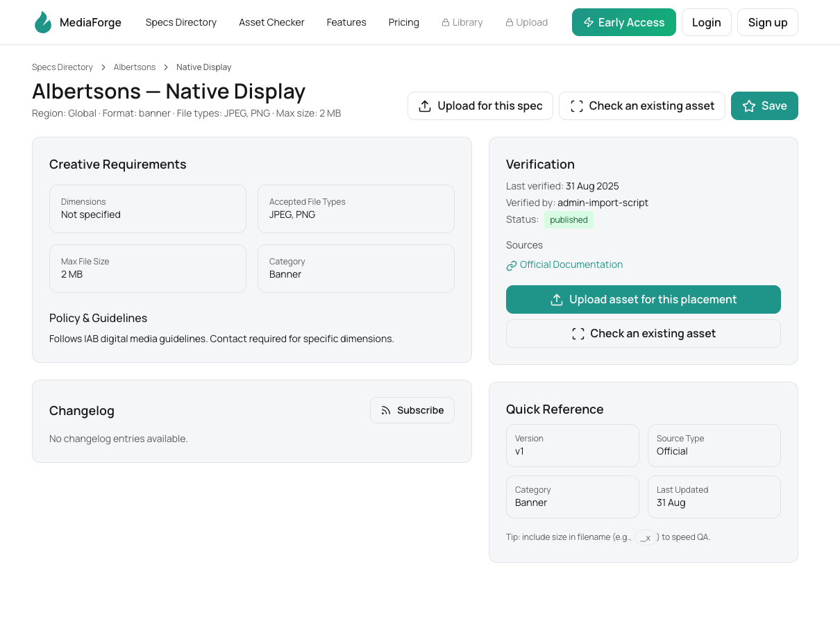840x617 pixels.
Task: Click the star icon on Save button
Action: (x=749, y=106)
